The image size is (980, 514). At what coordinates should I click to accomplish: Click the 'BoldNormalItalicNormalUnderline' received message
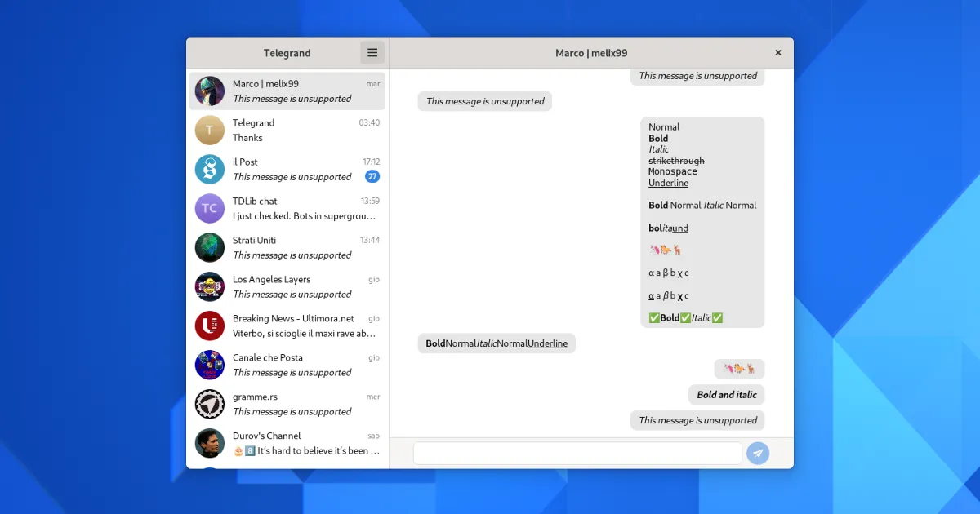(x=497, y=343)
